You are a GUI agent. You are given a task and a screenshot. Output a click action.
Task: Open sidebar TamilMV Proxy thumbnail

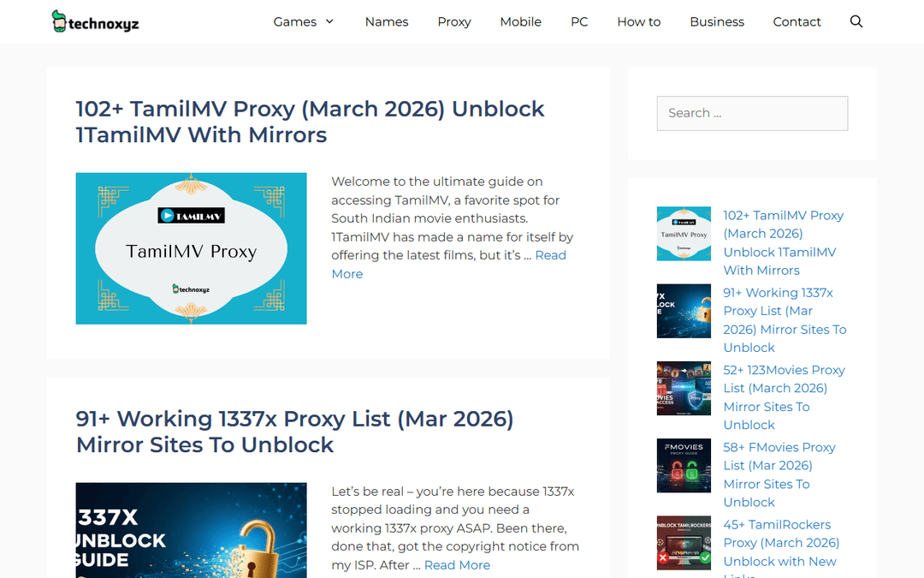684,234
